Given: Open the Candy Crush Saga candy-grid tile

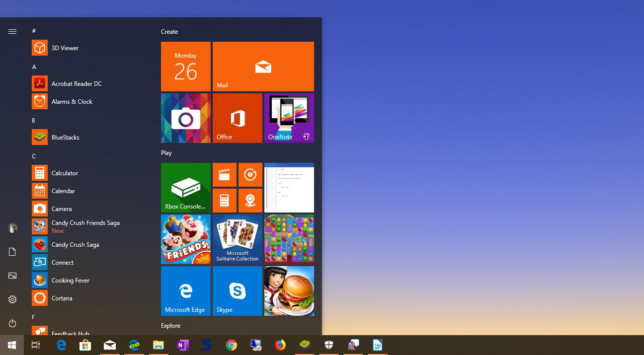Looking at the screenshot, I should tap(289, 239).
